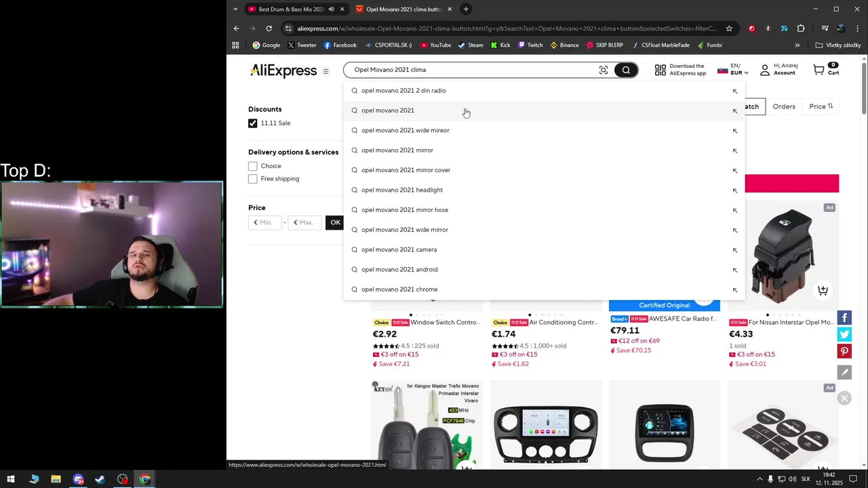
Task: Open Window Switch Control product title
Action: coord(445,323)
